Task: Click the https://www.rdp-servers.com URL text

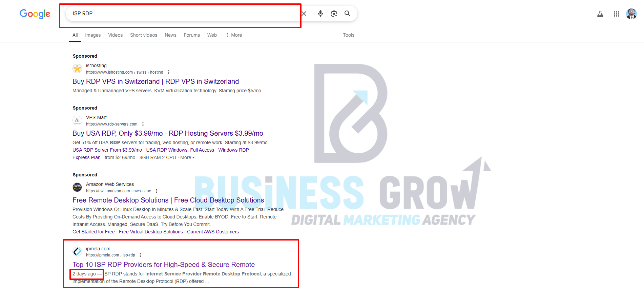Action: (112, 124)
